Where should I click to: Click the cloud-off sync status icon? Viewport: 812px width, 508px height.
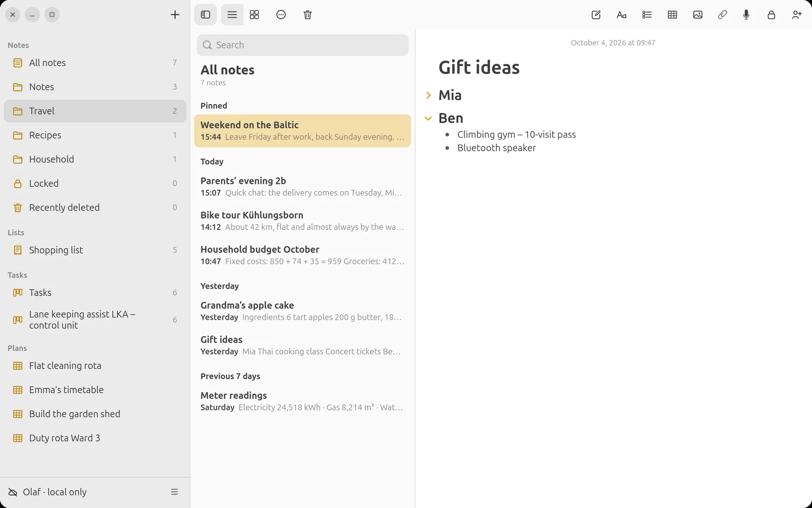(x=13, y=492)
